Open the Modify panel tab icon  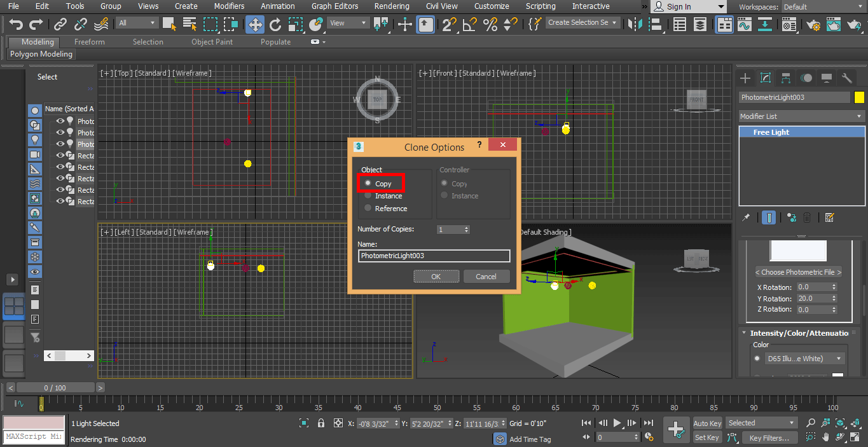coord(766,78)
